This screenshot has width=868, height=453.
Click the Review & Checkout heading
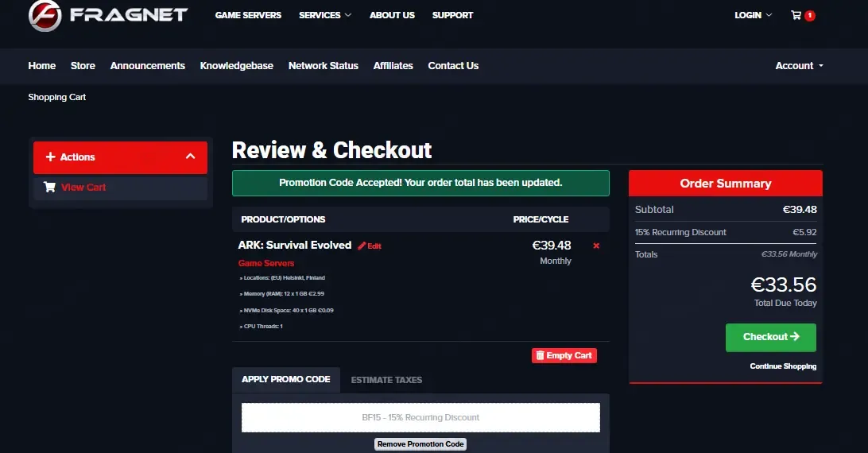tap(331, 150)
